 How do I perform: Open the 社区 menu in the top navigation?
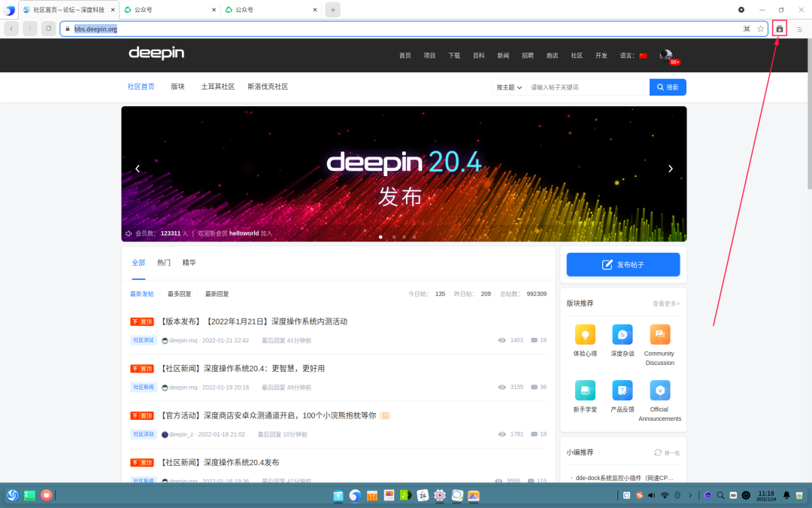576,55
